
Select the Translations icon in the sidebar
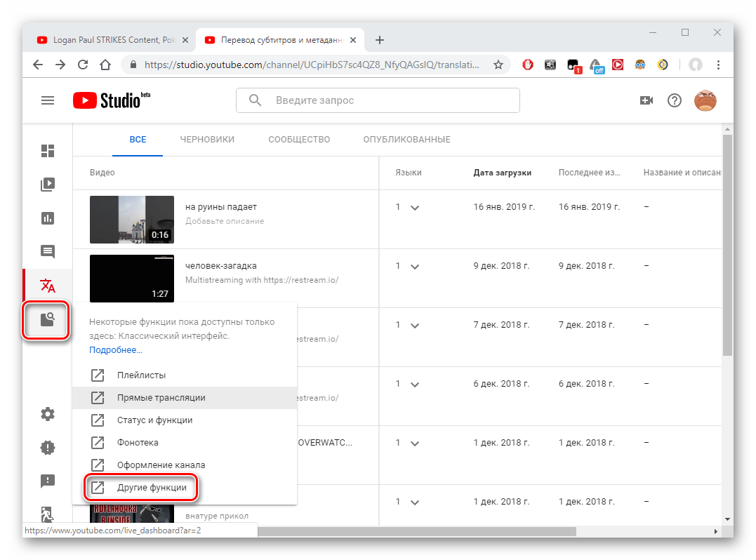(x=47, y=286)
